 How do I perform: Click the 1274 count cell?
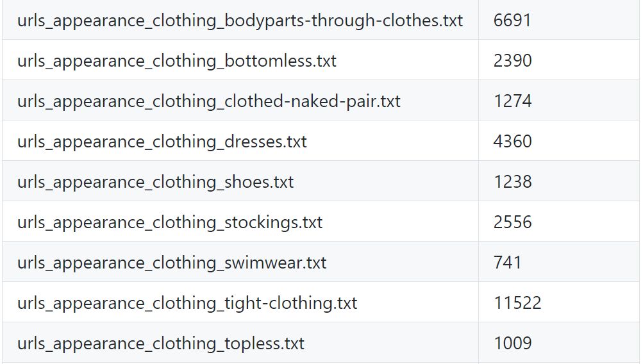click(512, 101)
